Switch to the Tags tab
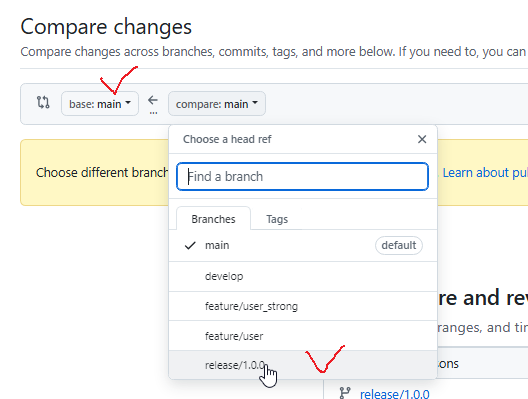 [x=277, y=219]
